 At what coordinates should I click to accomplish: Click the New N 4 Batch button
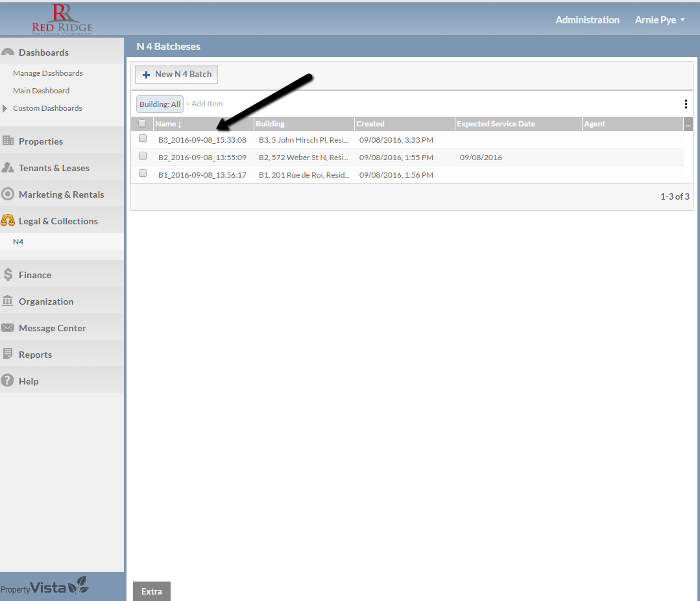pos(176,75)
